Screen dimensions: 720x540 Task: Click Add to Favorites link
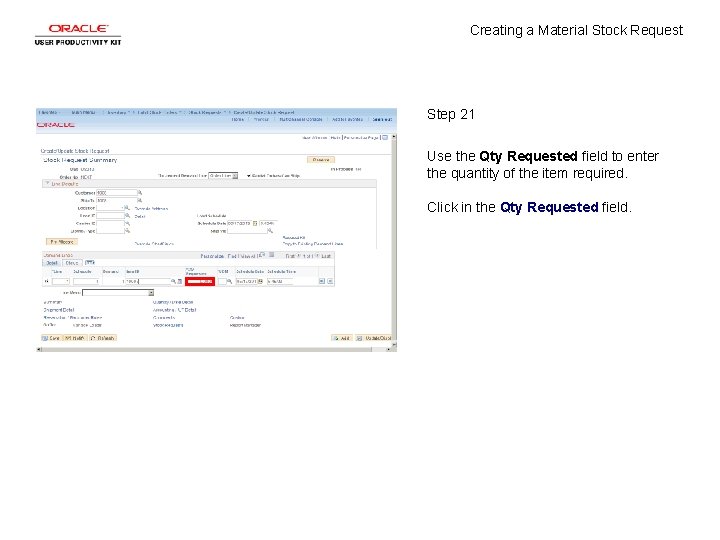tap(347, 119)
